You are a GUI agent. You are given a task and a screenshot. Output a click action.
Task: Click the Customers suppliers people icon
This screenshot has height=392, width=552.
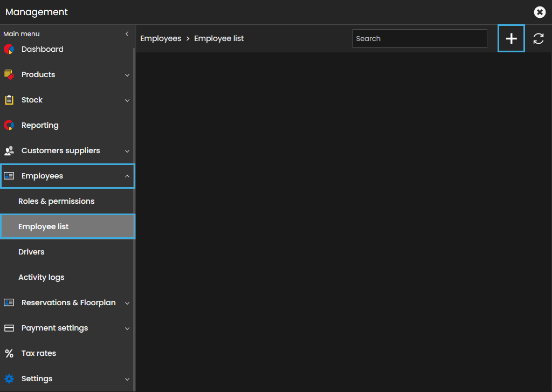coord(9,150)
